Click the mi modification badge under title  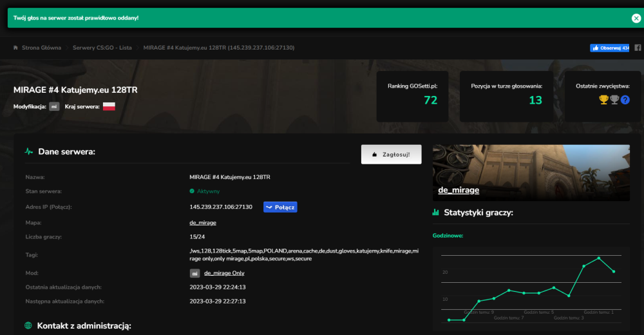click(54, 106)
